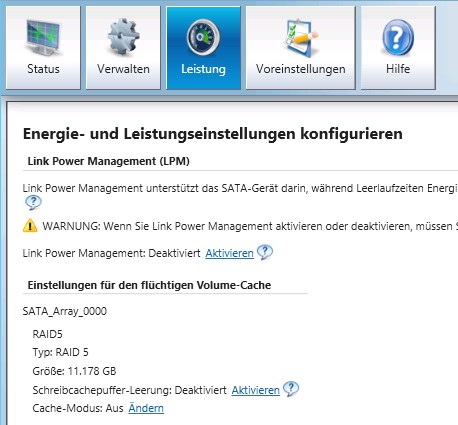The height and width of the screenshot is (425, 458).
Task: Click the checklist icon on Voreinstellungen tab
Action: [x=301, y=37]
